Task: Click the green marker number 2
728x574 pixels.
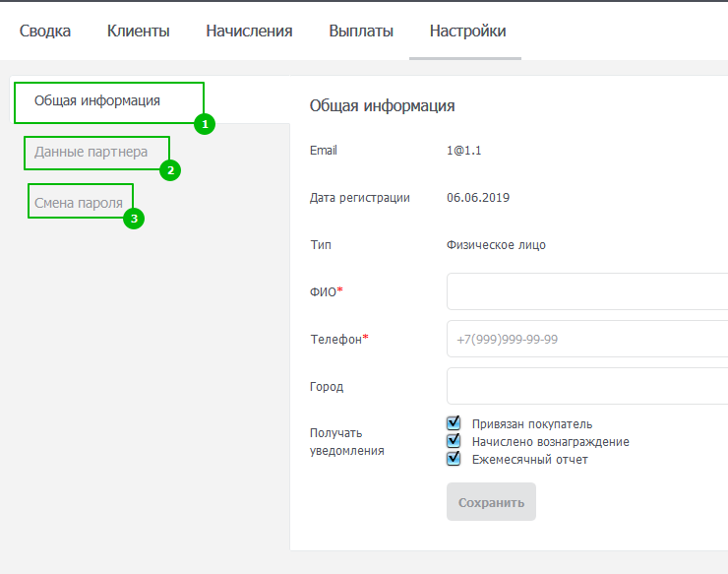Action: pyautogui.click(x=170, y=170)
